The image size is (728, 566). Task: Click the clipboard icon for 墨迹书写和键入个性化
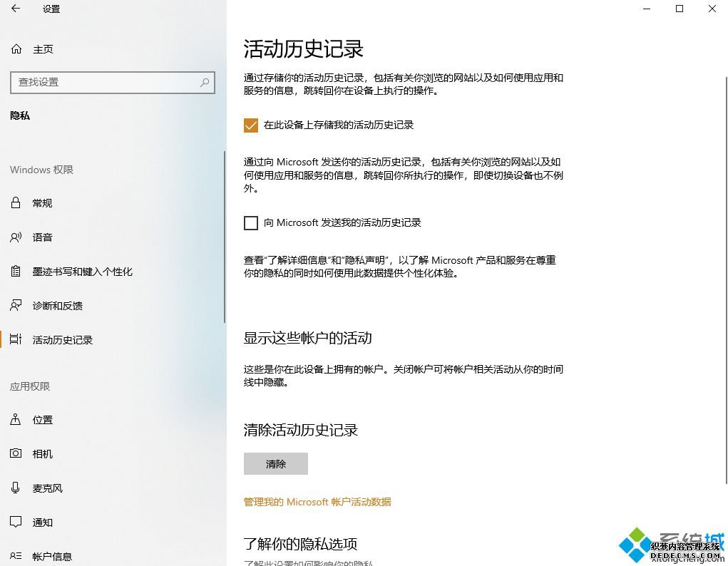[16, 271]
